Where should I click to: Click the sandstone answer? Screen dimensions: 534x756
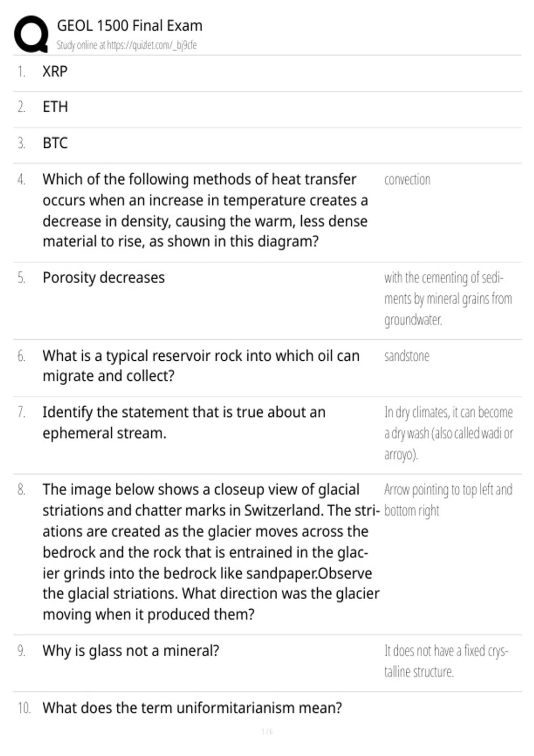(x=407, y=356)
